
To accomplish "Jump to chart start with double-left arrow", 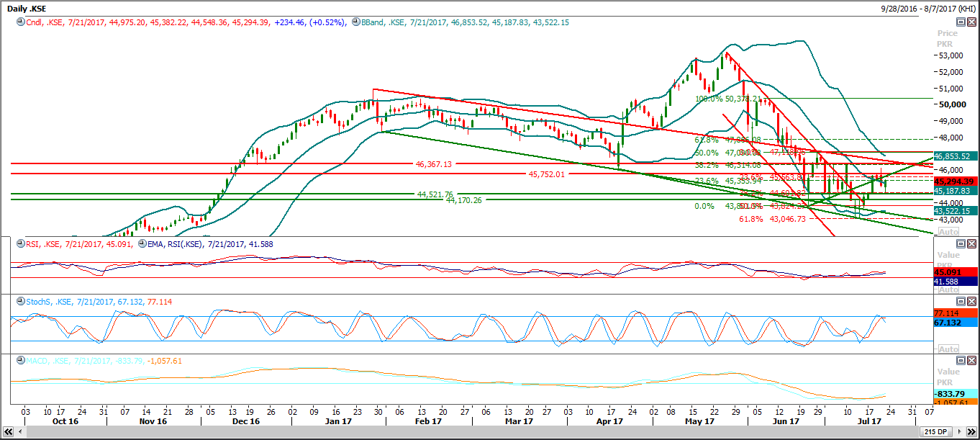I will pos(6,431).
